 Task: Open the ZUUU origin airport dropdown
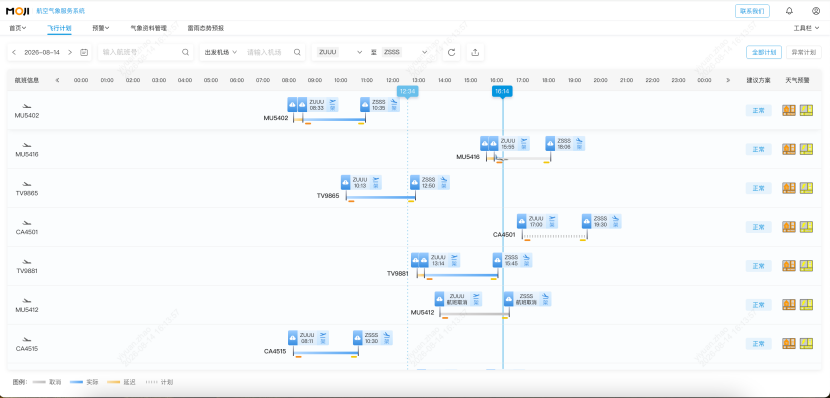[340, 52]
